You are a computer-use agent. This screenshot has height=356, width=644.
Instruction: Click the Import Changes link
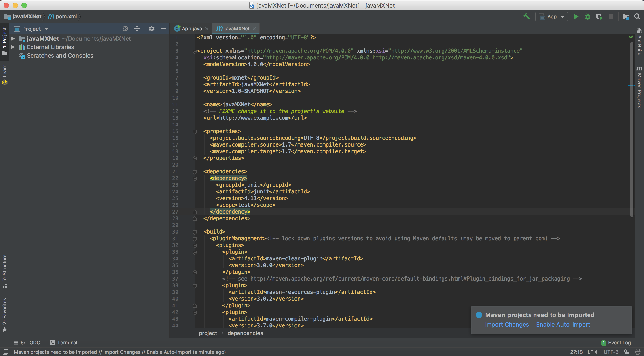(x=507, y=324)
